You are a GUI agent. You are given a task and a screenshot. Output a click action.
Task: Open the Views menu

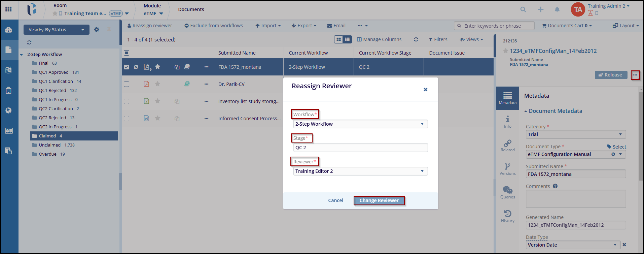pos(472,39)
